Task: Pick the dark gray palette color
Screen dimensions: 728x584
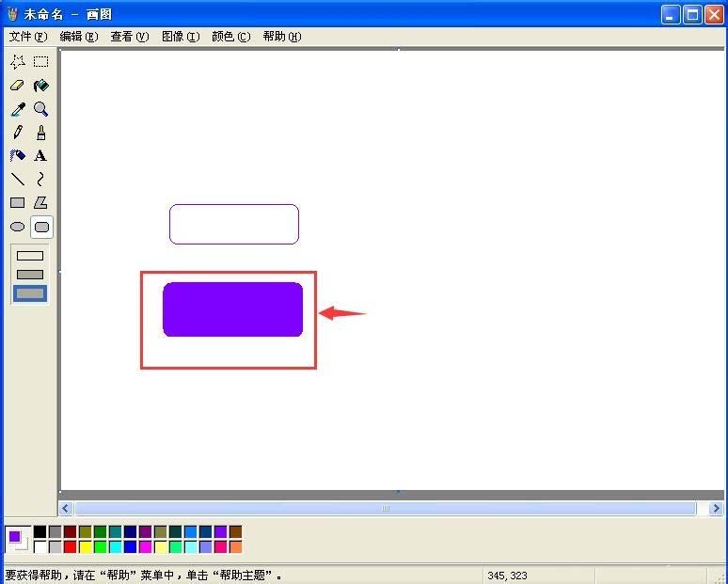Action: point(55,531)
